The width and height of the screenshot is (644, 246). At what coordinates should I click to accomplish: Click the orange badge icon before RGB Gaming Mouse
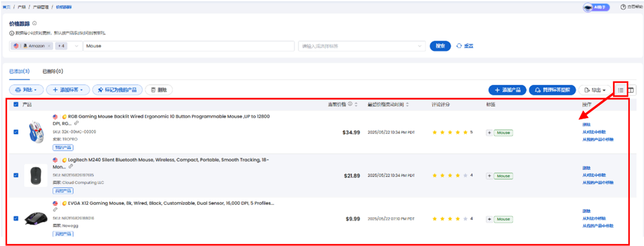pos(64,116)
